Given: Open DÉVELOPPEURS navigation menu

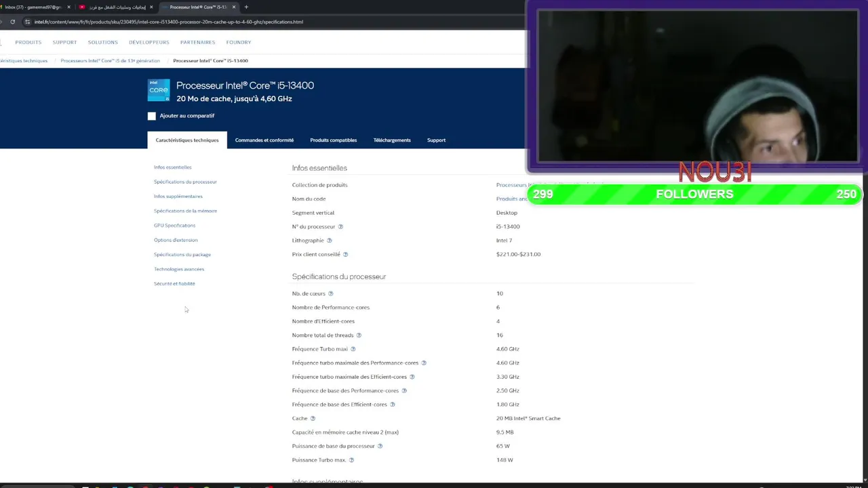Looking at the screenshot, I should click(x=149, y=42).
